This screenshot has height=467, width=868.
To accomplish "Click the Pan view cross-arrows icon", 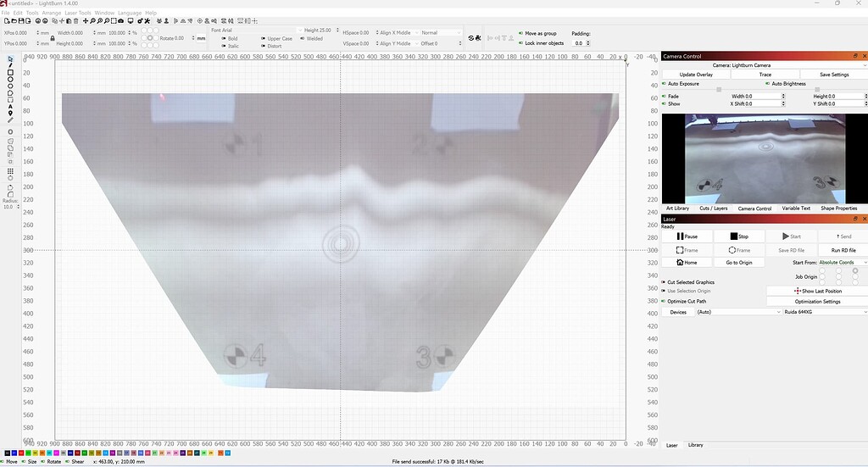I will tap(86, 21).
